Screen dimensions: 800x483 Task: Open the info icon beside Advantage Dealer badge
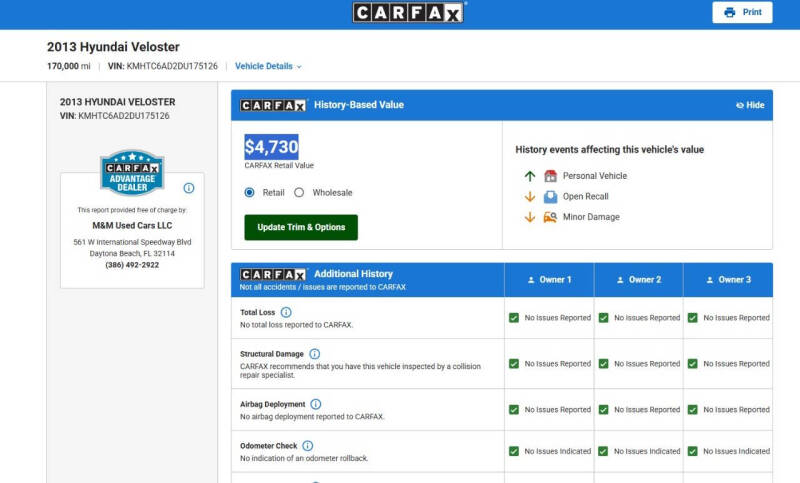point(189,188)
